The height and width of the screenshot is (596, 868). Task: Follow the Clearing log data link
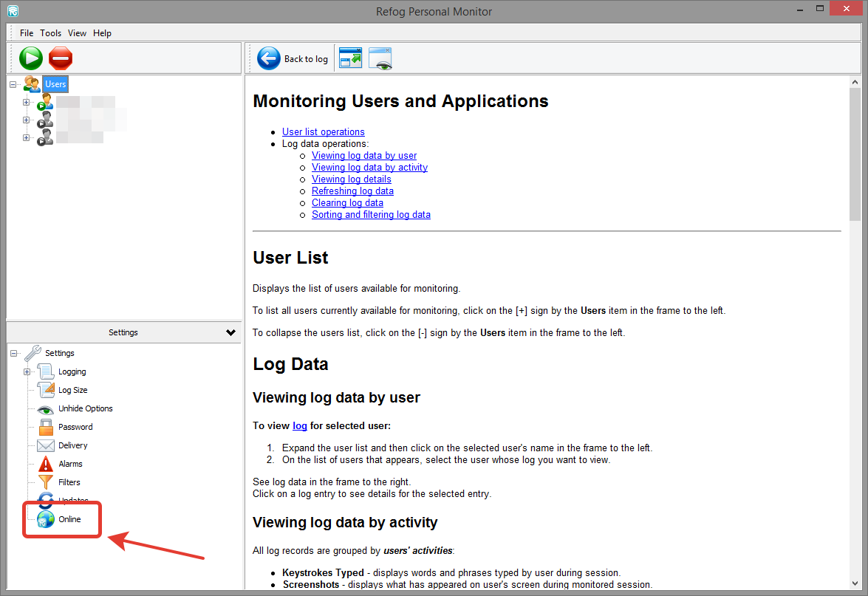pyautogui.click(x=347, y=202)
